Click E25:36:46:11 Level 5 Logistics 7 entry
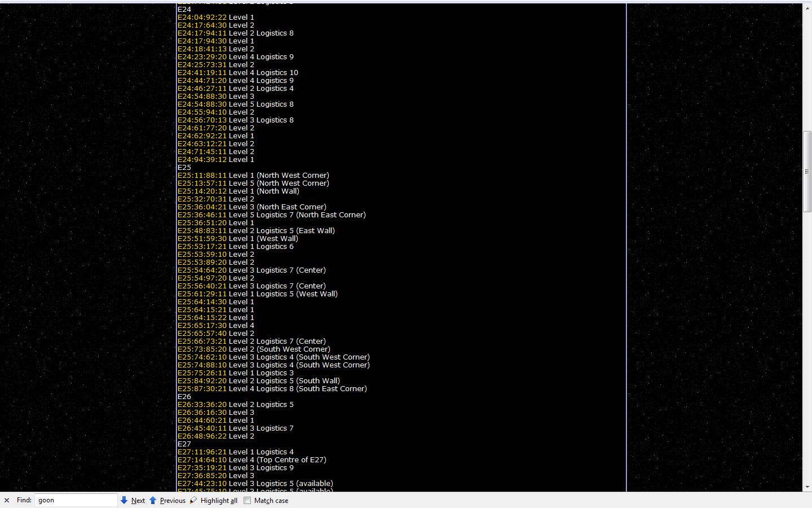Screen dimensions: 812x508 click(272, 214)
